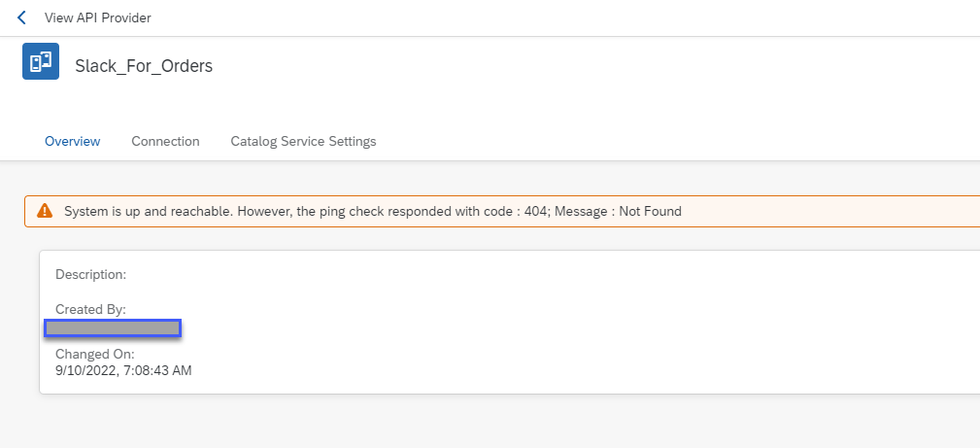The image size is (980, 448).
Task: Click the back arrow icon
Action: 21,18
